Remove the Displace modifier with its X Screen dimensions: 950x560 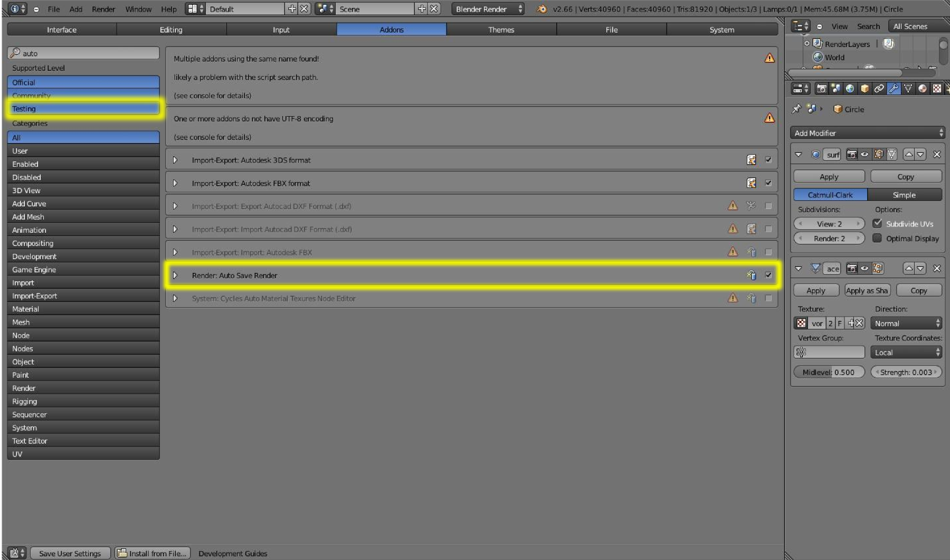pos(937,269)
